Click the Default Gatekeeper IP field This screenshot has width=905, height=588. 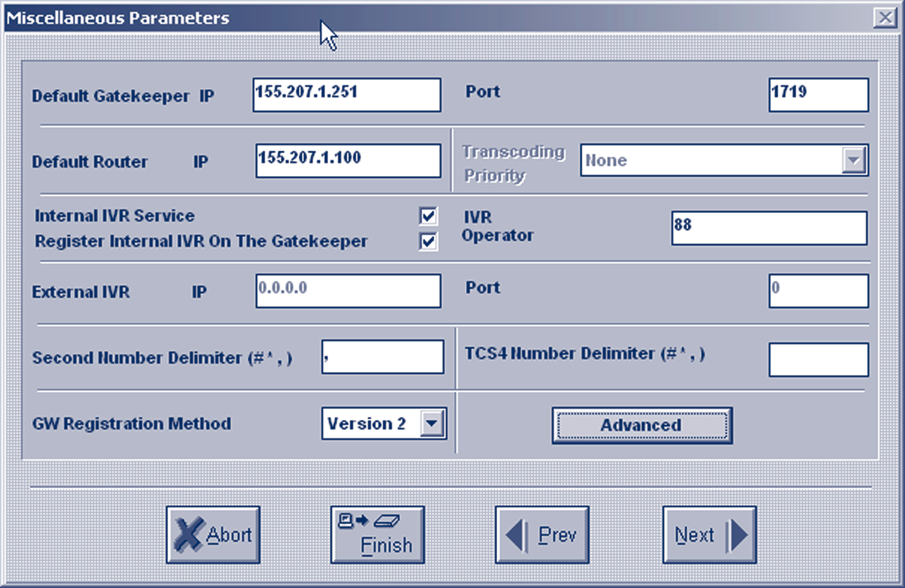pyautogui.click(x=346, y=95)
